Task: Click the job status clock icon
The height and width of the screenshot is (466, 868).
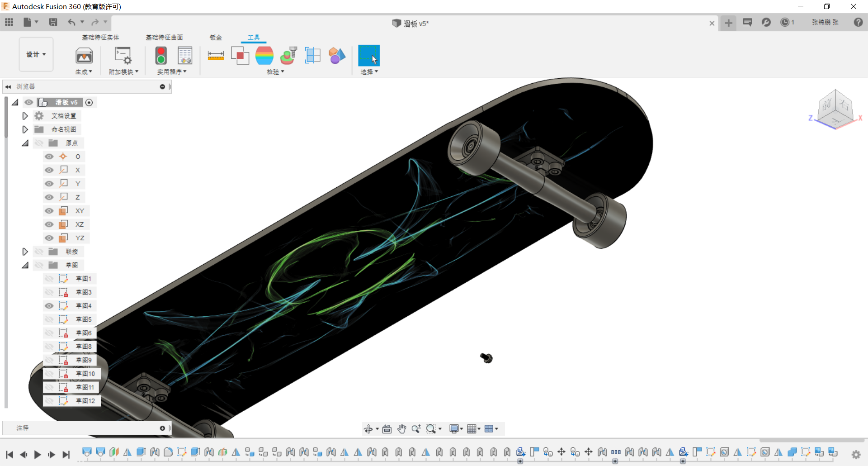Action: [785, 22]
